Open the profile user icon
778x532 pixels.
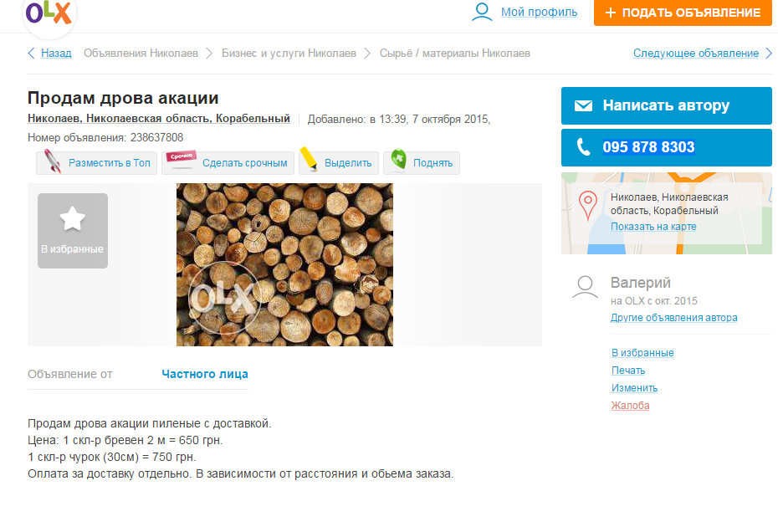point(482,12)
